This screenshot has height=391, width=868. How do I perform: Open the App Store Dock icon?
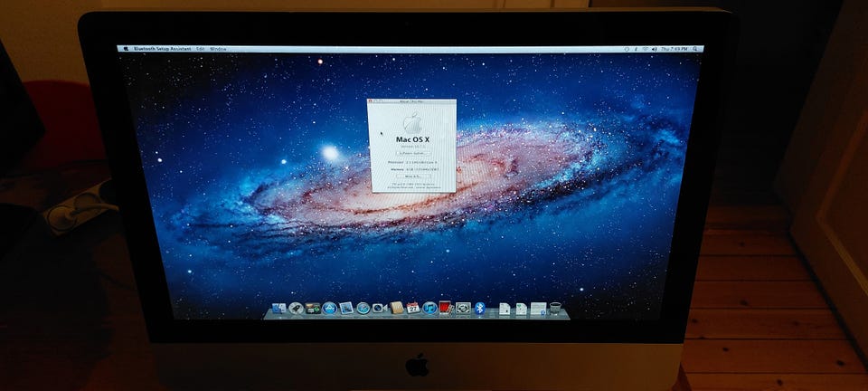[x=329, y=309]
